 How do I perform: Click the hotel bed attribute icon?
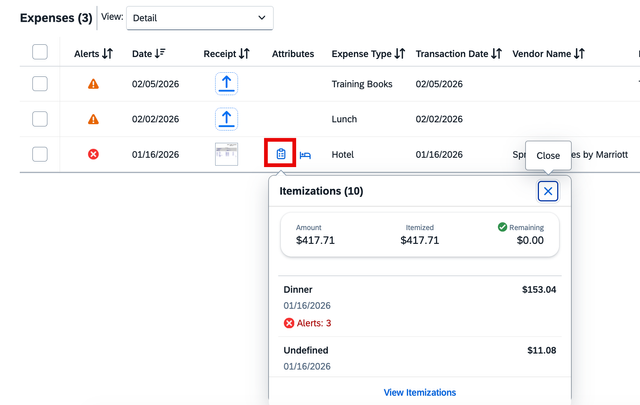305,155
